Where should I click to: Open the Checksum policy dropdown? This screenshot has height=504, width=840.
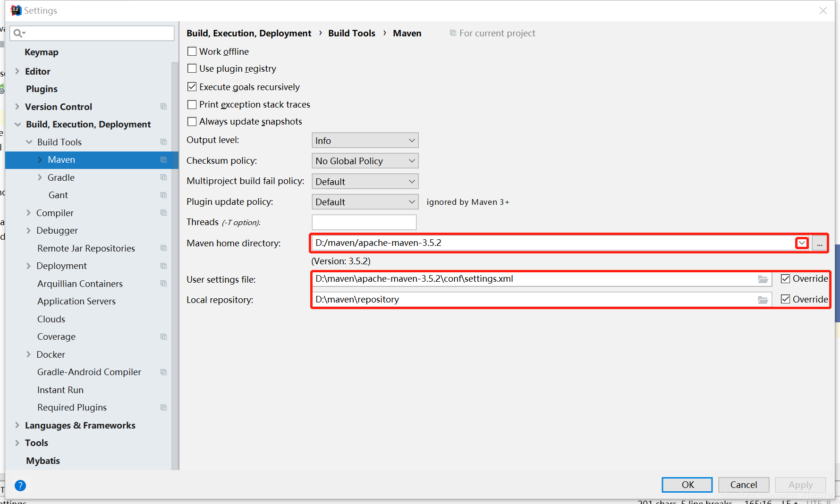(365, 161)
